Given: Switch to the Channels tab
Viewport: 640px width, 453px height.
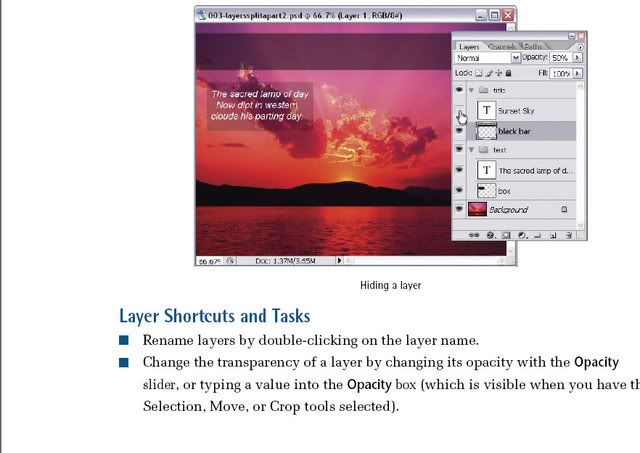Looking at the screenshot, I should 502,47.
